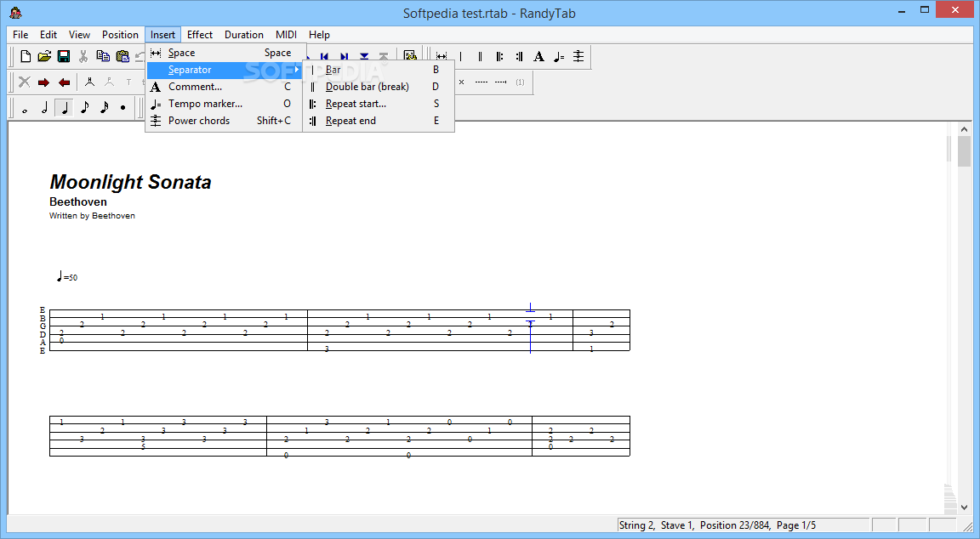Click the MIDI playback toolbar icon

pyautogui.click(x=410, y=56)
